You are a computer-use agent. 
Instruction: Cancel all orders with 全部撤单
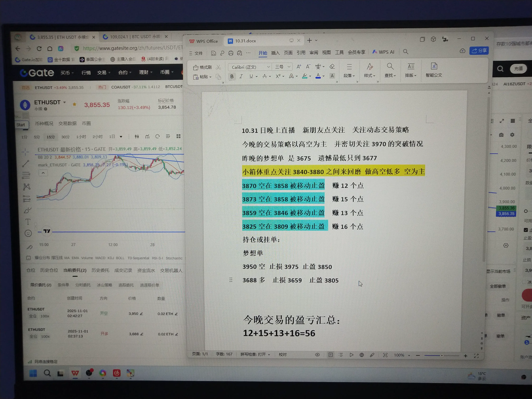pyautogui.click(x=498, y=286)
